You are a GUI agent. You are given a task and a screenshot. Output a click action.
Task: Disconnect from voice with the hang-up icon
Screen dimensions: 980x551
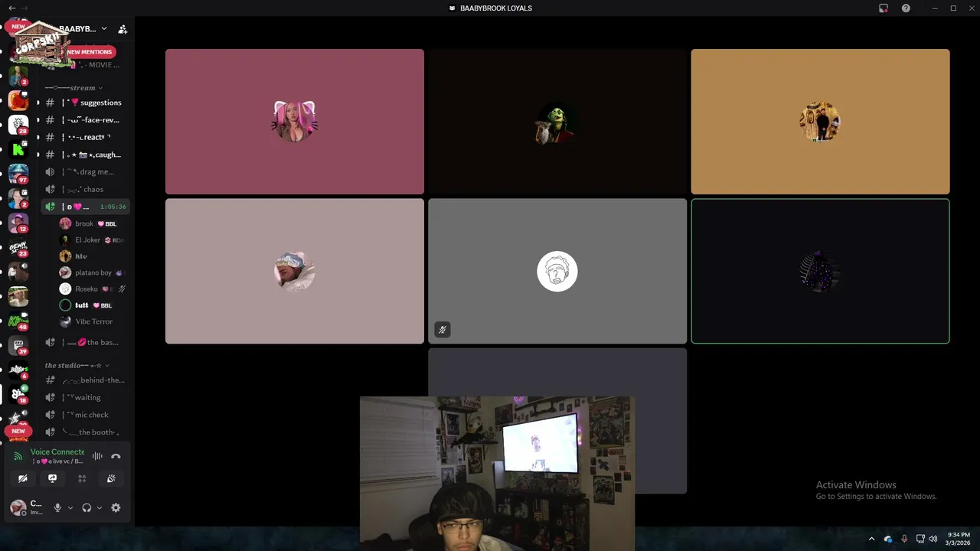tap(116, 456)
